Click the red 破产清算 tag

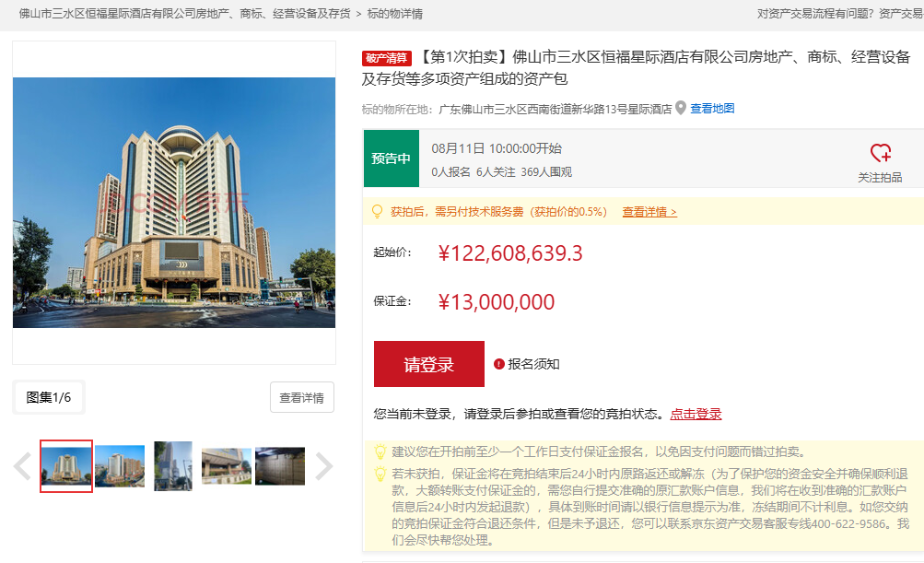386,58
